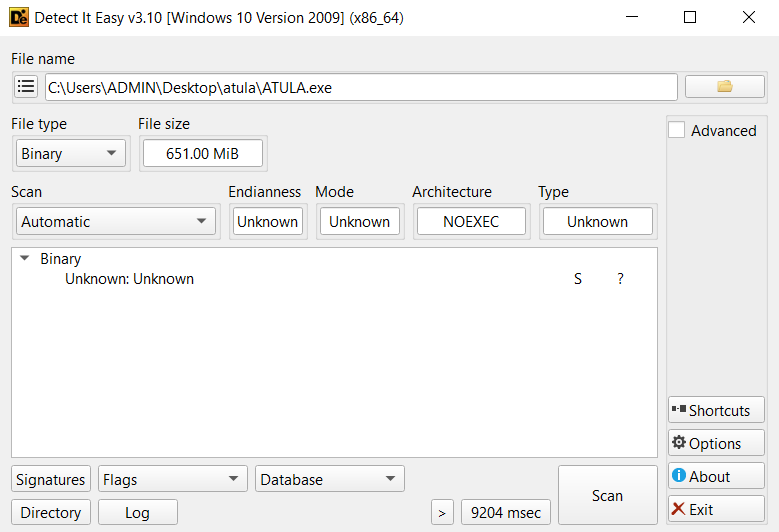Open the folder browse icon button
This screenshot has width=779, height=532.
(x=725, y=87)
